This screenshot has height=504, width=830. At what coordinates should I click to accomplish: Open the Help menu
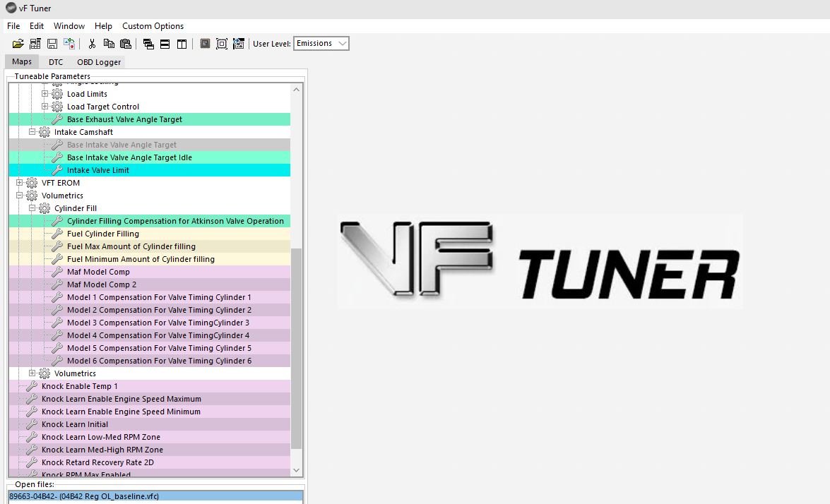pos(103,26)
